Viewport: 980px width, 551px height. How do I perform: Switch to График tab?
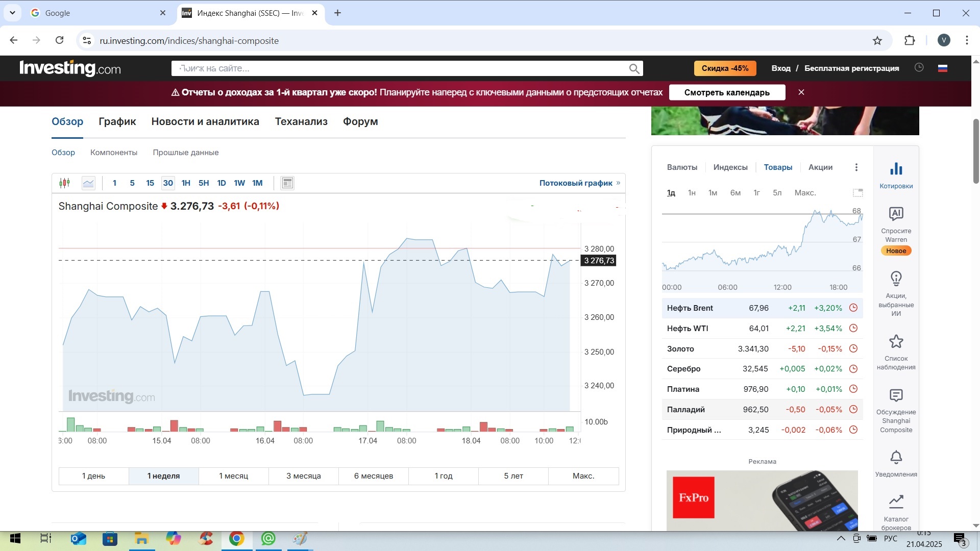pos(117,121)
